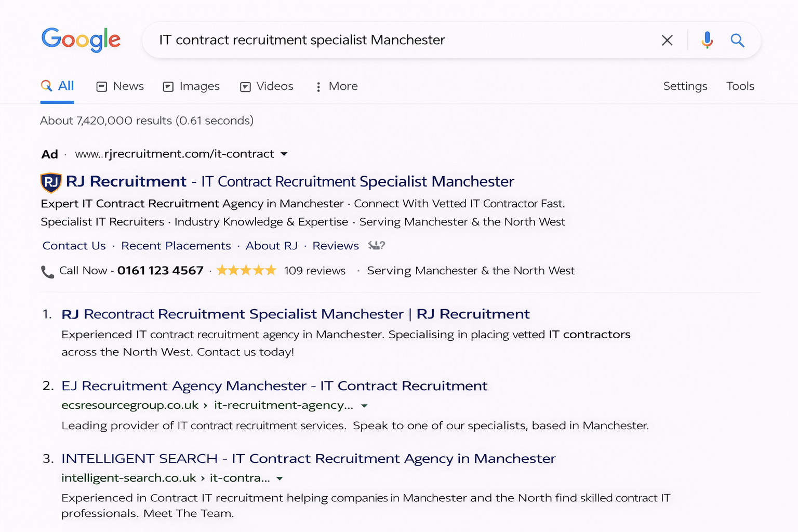Click the RJ Recruitment shield logo
This screenshot has height=532, width=798.
pyautogui.click(x=51, y=182)
